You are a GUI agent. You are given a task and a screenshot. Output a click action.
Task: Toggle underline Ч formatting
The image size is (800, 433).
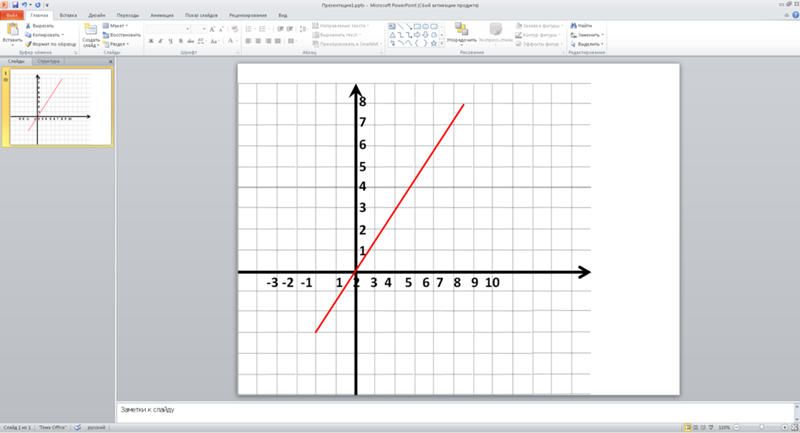pos(170,41)
